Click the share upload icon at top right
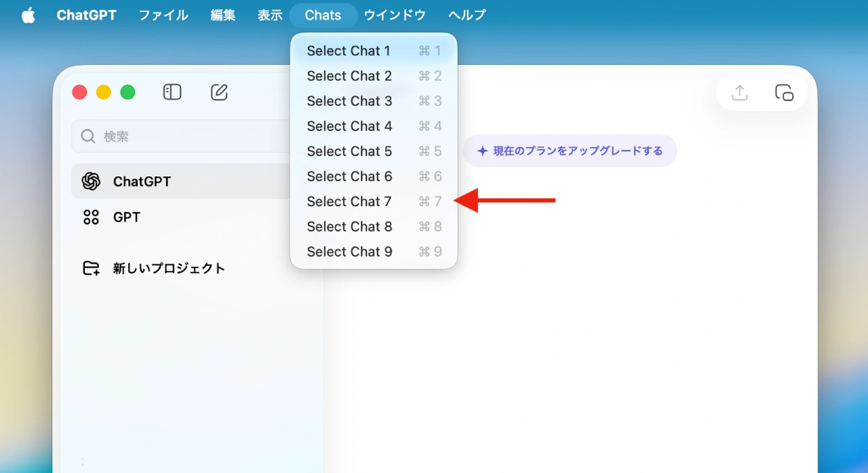Image resolution: width=868 pixels, height=473 pixels. click(x=739, y=92)
